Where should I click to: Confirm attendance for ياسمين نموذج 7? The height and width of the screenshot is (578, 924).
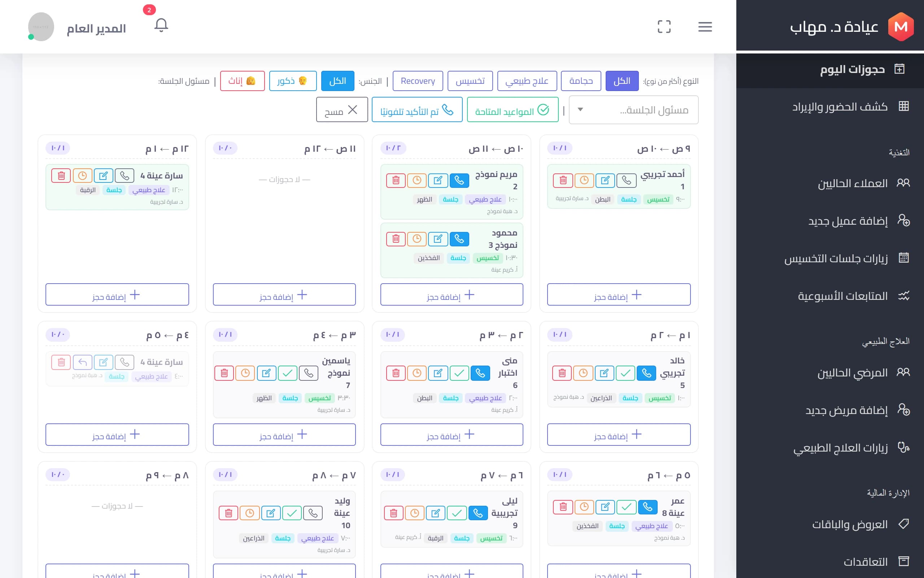(288, 373)
